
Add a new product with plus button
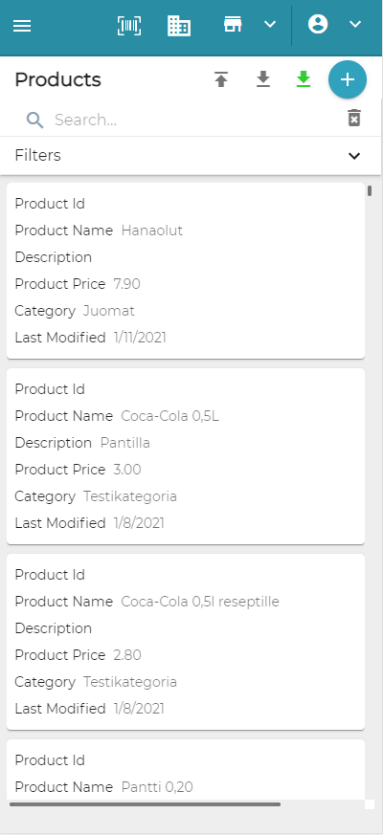click(x=347, y=80)
